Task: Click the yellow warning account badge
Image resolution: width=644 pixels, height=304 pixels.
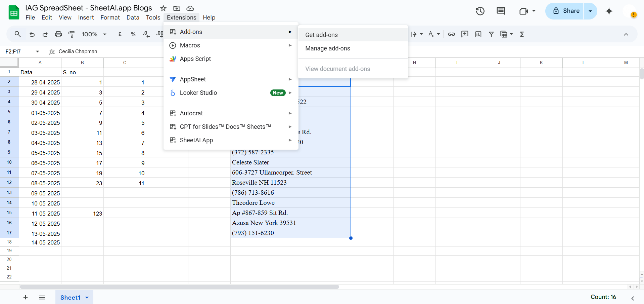Action: coord(634,15)
